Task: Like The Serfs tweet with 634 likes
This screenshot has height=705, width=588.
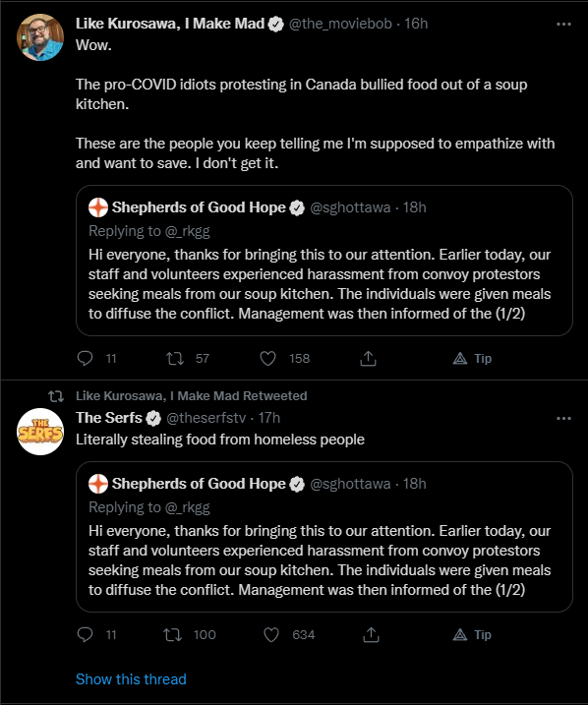Action: tap(271, 634)
